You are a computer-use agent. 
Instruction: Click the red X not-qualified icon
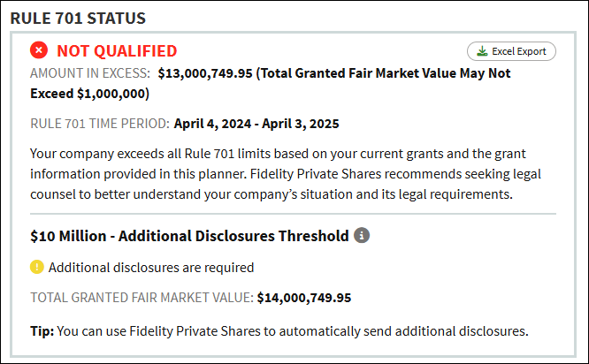[39, 49]
